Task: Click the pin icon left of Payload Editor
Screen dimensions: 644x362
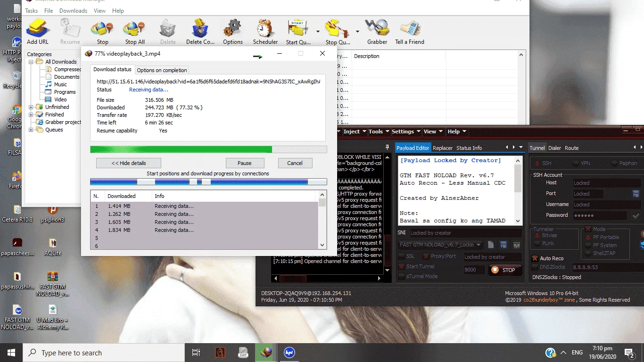Action: tap(388, 148)
